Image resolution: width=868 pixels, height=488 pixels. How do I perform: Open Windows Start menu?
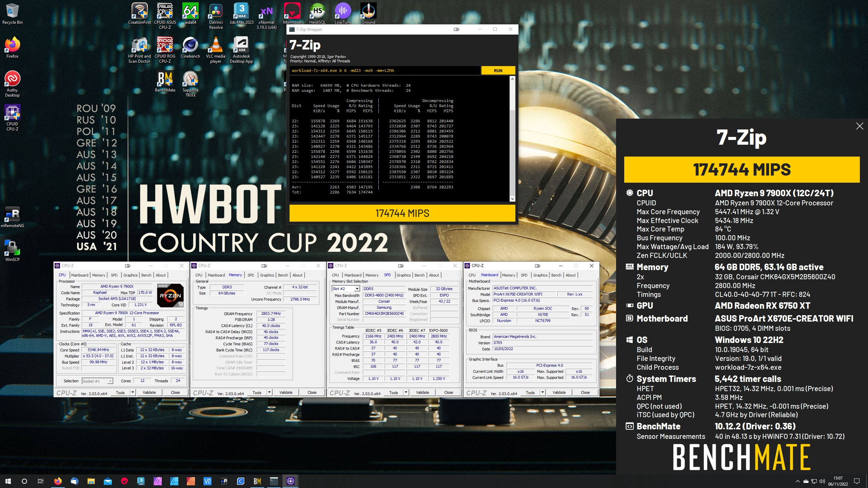pyautogui.click(x=8, y=481)
